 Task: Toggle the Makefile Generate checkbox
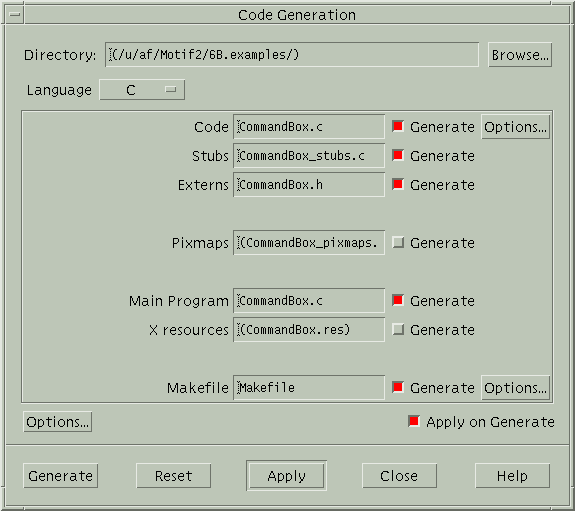[x=398, y=387]
